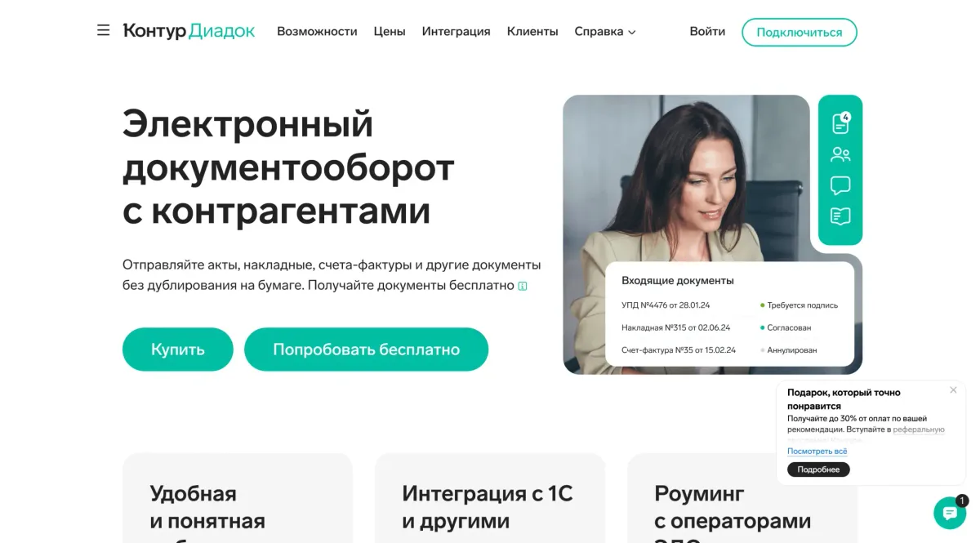This screenshot has width=980, height=543.
Task: Click the open book icon in teal panel
Action: [x=840, y=216]
